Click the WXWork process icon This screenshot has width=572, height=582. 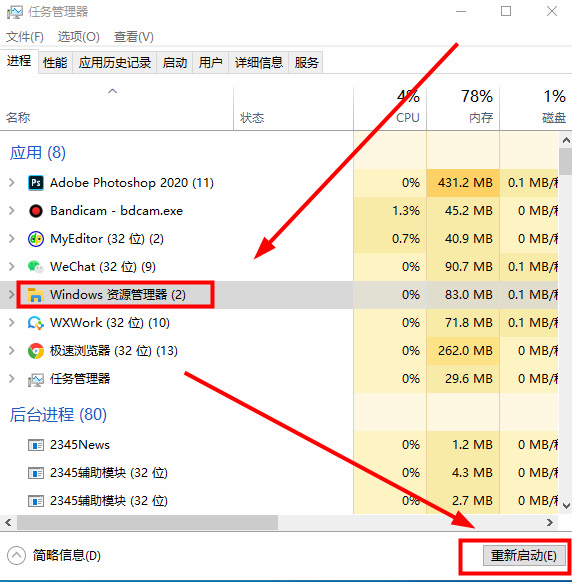(36, 323)
